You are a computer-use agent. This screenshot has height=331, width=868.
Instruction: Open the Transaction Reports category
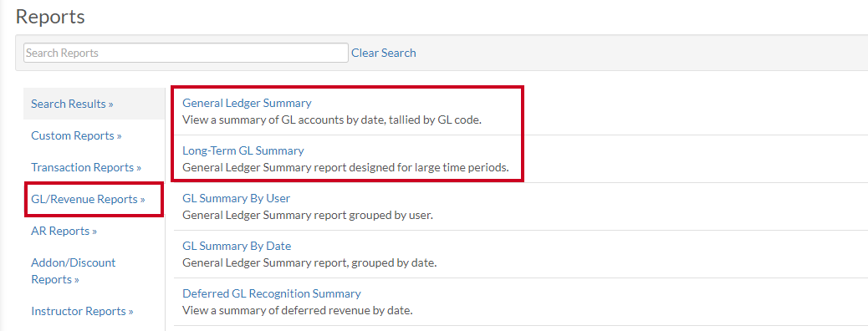(x=86, y=167)
